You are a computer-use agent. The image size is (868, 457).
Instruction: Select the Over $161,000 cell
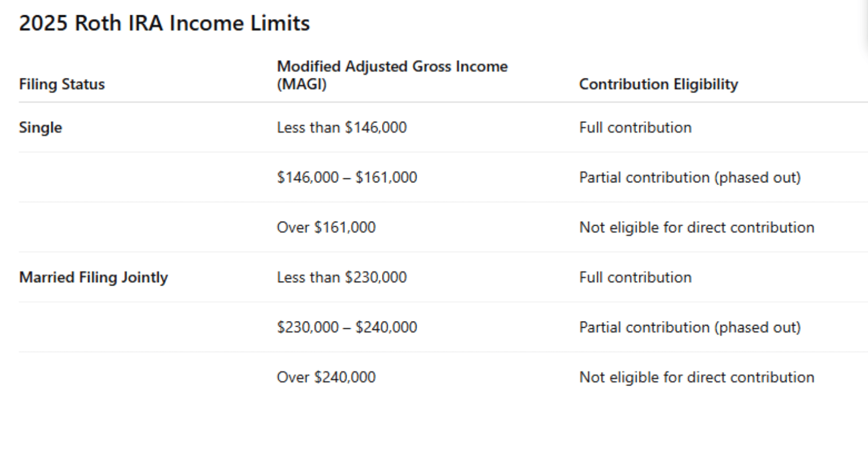tap(326, 227)
